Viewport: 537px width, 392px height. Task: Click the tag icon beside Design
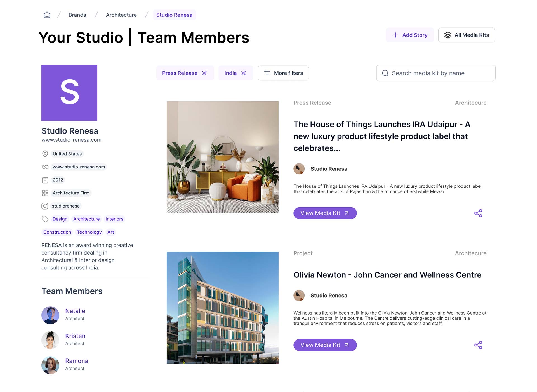tap(45, 219)
